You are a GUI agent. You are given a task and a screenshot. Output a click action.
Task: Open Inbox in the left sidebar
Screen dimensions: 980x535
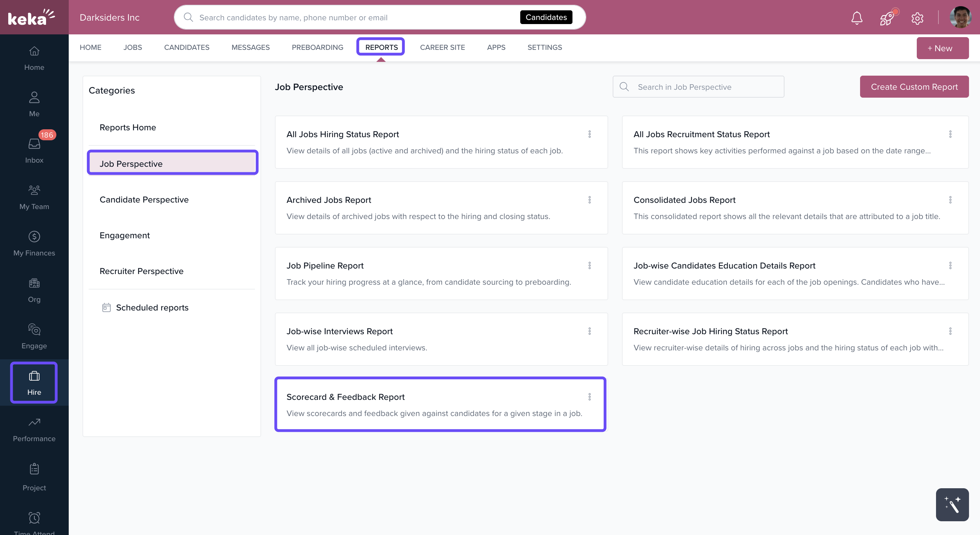(x=34, y=150)
